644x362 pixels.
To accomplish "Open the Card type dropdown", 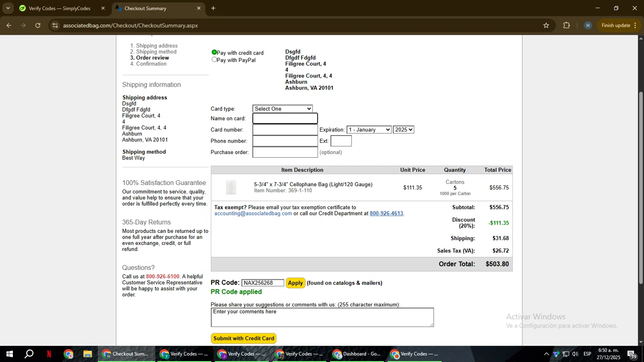I will [x=283, y=109].
